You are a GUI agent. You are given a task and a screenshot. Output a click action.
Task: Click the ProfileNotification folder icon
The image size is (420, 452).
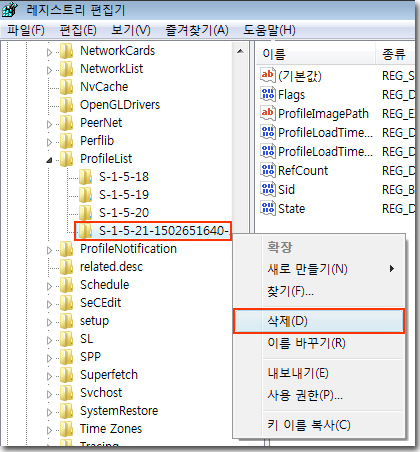[x=67, y=249]
